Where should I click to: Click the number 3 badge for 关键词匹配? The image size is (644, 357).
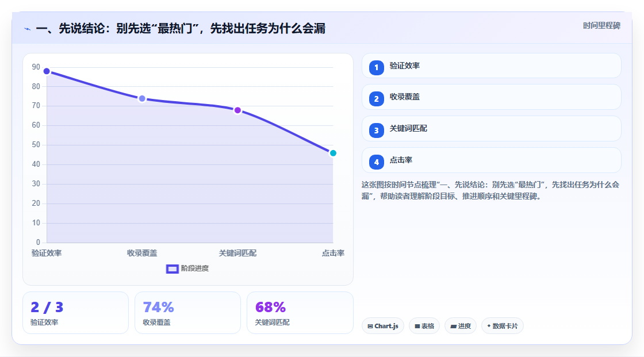point(376,130)
